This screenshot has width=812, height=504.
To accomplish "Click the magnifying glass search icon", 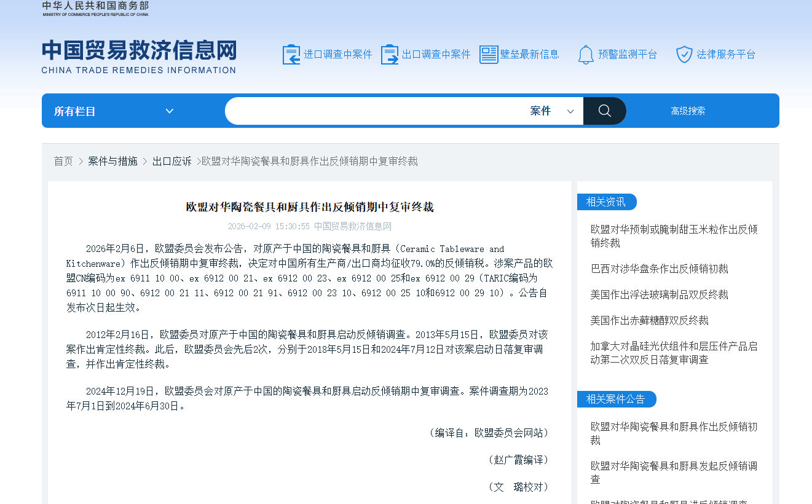I will [604, 111].
